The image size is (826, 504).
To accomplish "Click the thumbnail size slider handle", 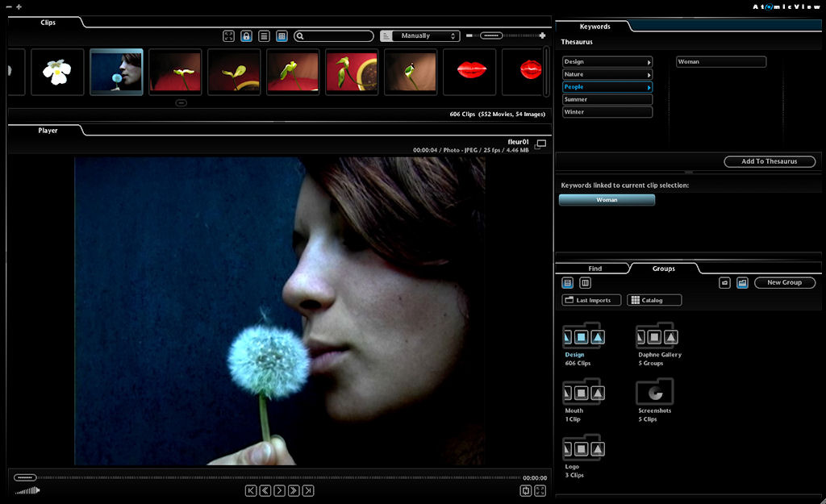I will pos(491,35).
